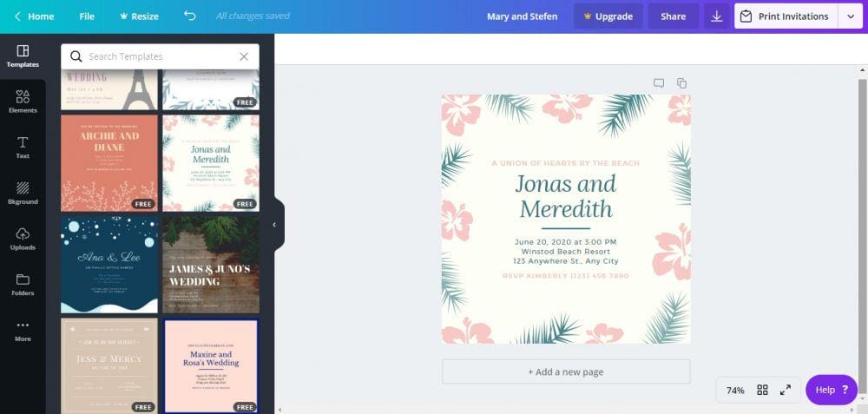The height and width of the screenshot is (414, 868).
Task: Select the Ana & Lee template
Action: pyautogui.click(x=109, y=265)
